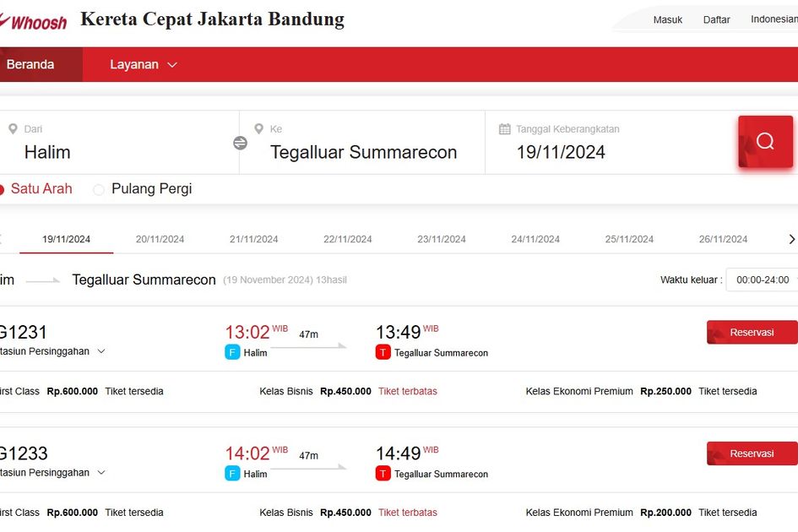798x532 pixels.
Task: Select the 23/11/2024 date tab
Action: [442, 239]
